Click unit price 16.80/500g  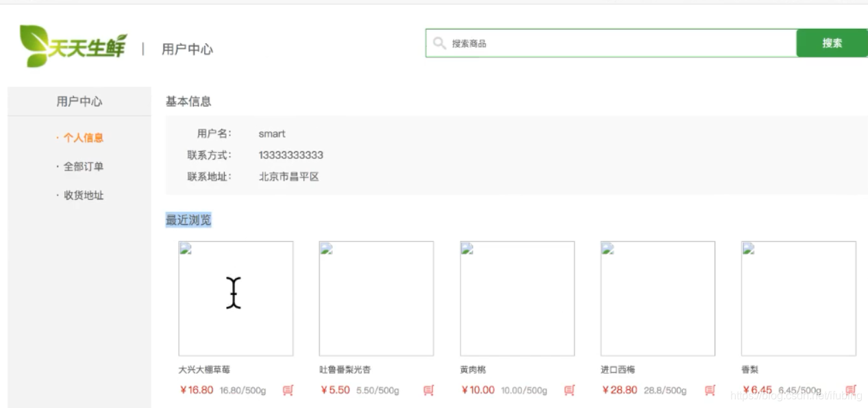[243, 391]
